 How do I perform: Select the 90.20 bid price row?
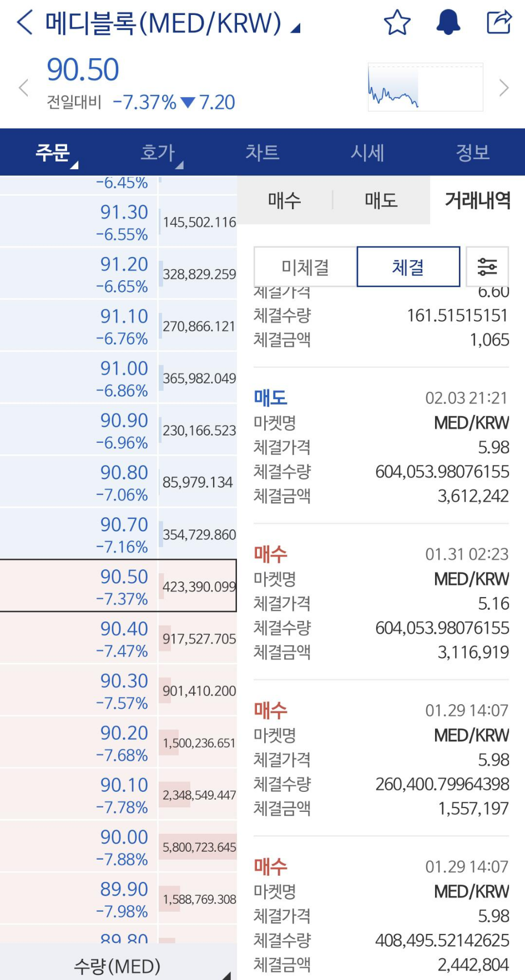(x=118, y=743)
